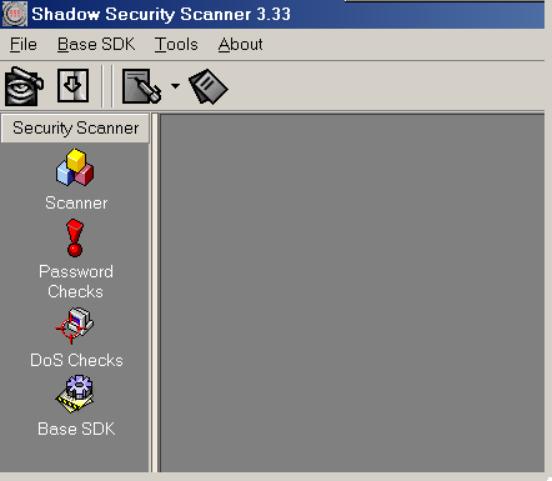
Task: Open the File menu
Action: (23, 45)
